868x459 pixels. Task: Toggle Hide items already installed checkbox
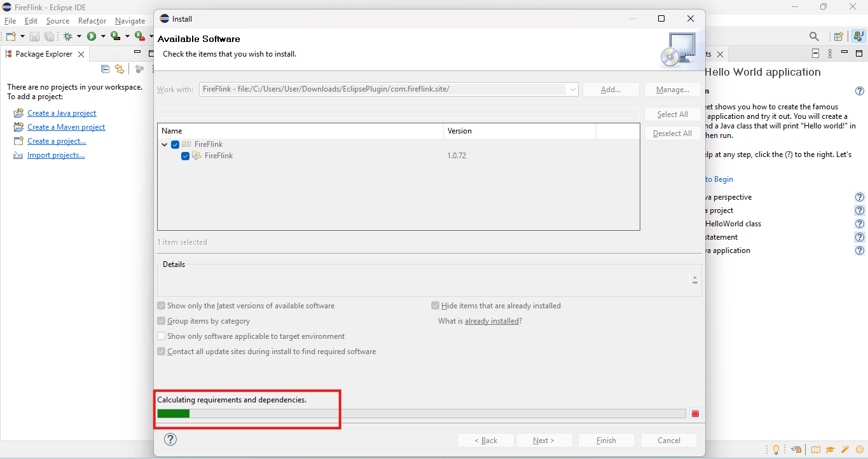436,306
